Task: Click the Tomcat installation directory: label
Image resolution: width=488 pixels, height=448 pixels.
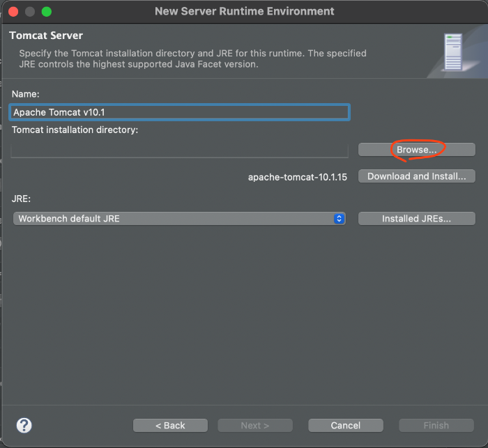Action: [x=75, y=130]
